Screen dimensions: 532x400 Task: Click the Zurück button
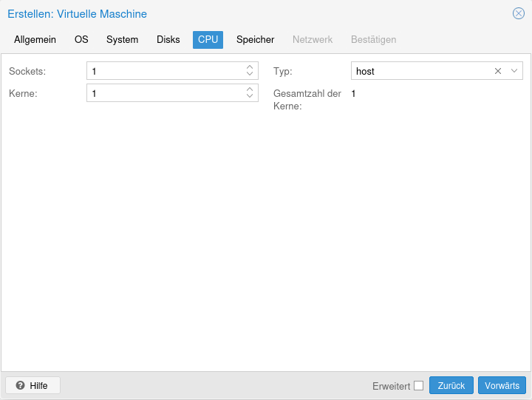(451, 385)
